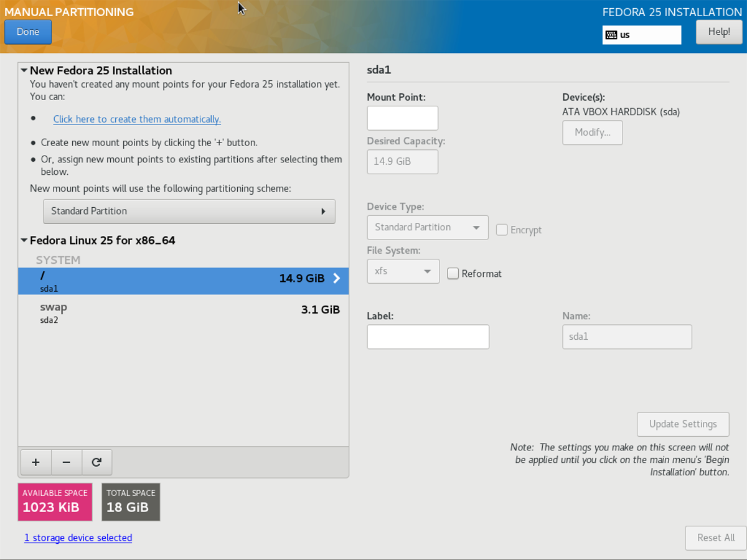The width and height of the screenshot is (747, 560).
Task: Click the MANUAL PARTITIONING title
Action: pyautogui.click(x=69, y=12)
